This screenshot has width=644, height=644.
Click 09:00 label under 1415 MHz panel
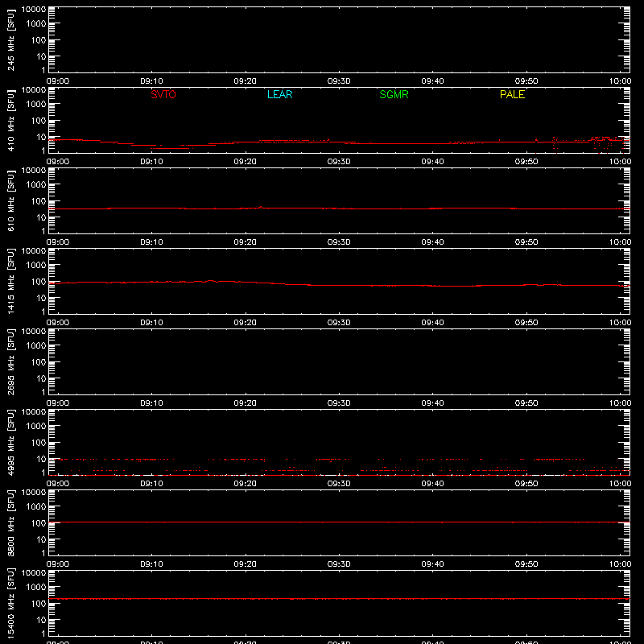coord(58,323)
